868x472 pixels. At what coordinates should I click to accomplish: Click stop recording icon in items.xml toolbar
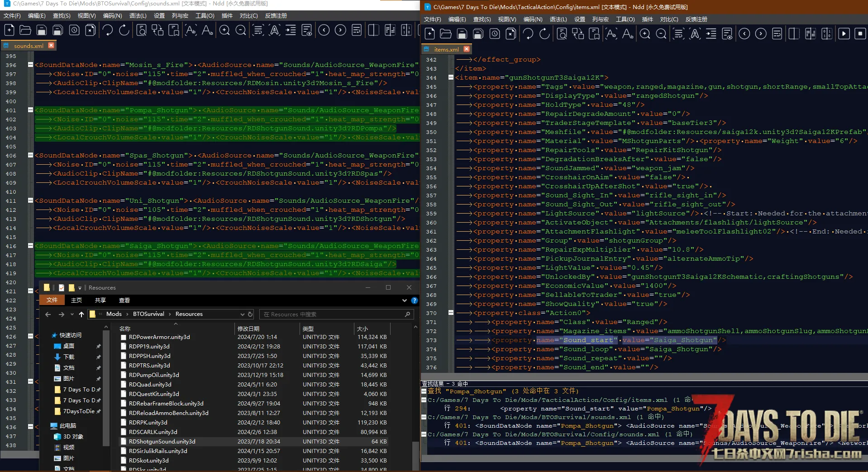point(860,34)
